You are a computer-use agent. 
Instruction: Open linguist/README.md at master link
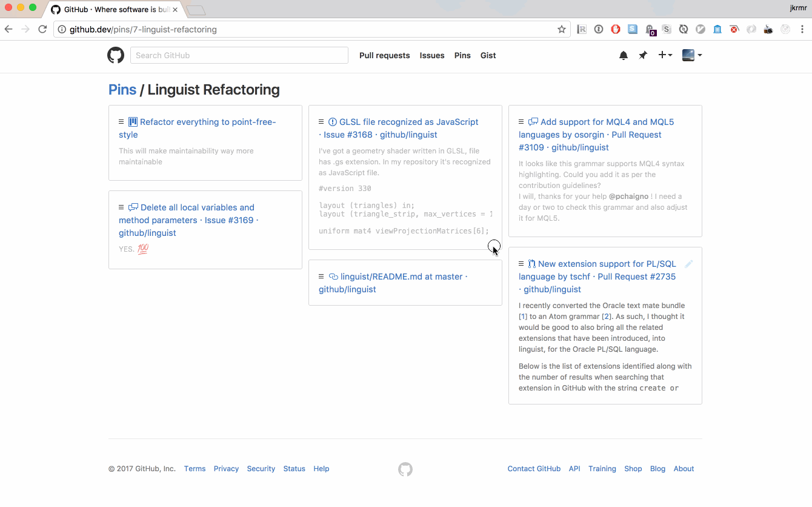tap(393, 283)
